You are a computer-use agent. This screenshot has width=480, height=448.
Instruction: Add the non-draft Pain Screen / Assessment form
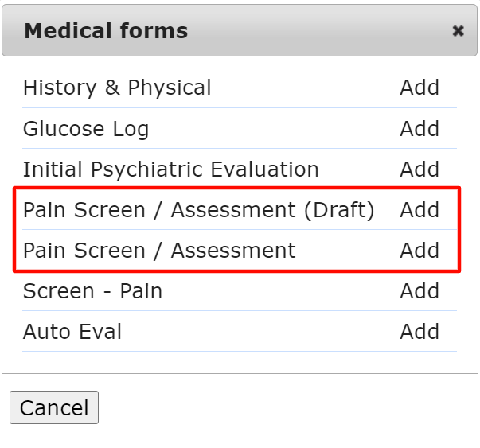(x=420, y=251)
